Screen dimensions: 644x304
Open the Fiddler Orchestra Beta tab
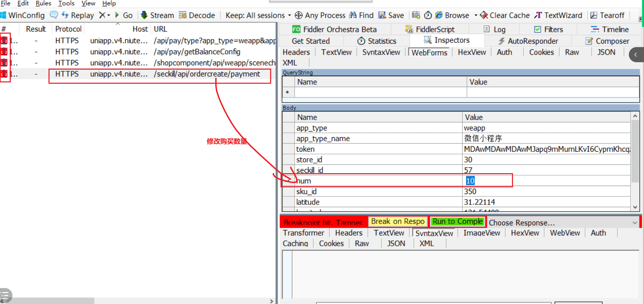[x=334, y=30]
